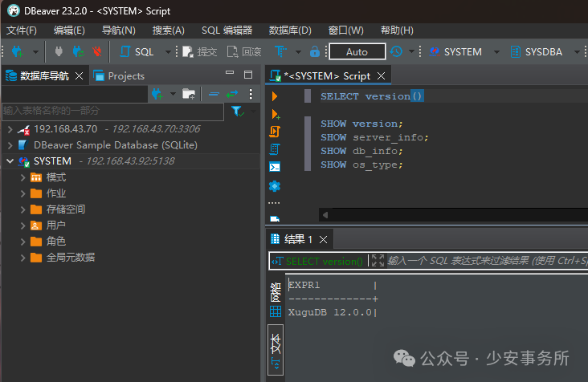This screenshot has width=588, height=382.
Task: Open the dropdown arrow next to SQL button
Action: click(x=168, y=51)
